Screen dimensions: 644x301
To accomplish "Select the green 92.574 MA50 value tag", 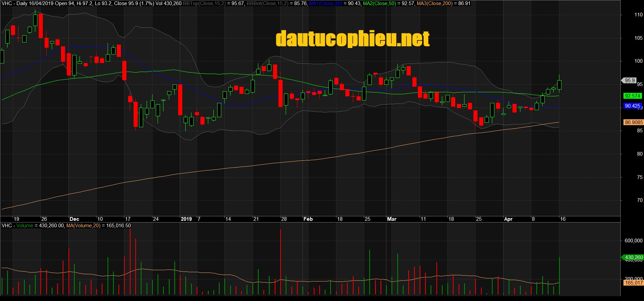I will point(632,96).
